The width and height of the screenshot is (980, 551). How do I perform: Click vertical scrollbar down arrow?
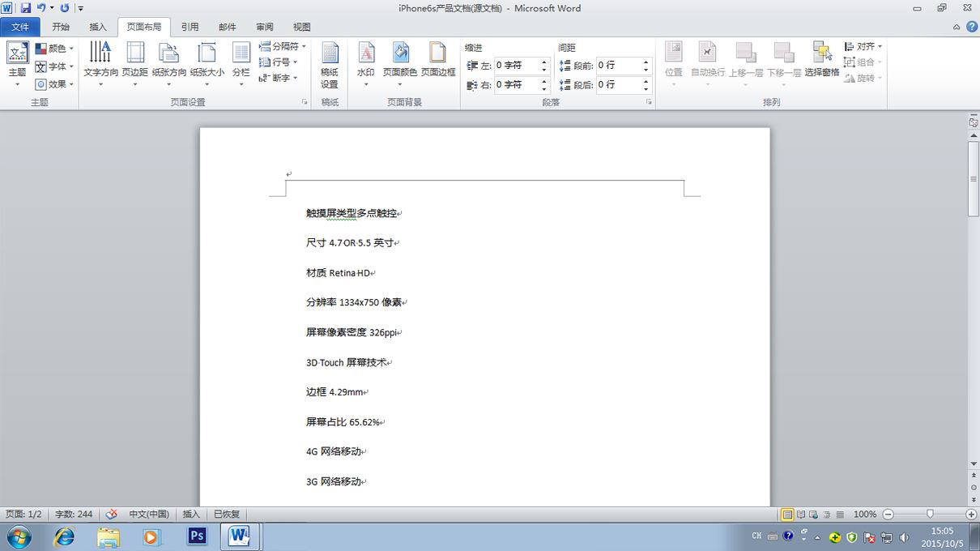point(974,464)
